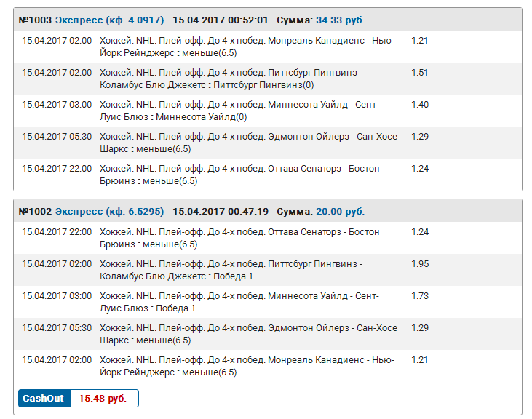The width and height of the screenshot is (532, 419).
Task: Select the №1002 bet number
Action: point(35,212)
